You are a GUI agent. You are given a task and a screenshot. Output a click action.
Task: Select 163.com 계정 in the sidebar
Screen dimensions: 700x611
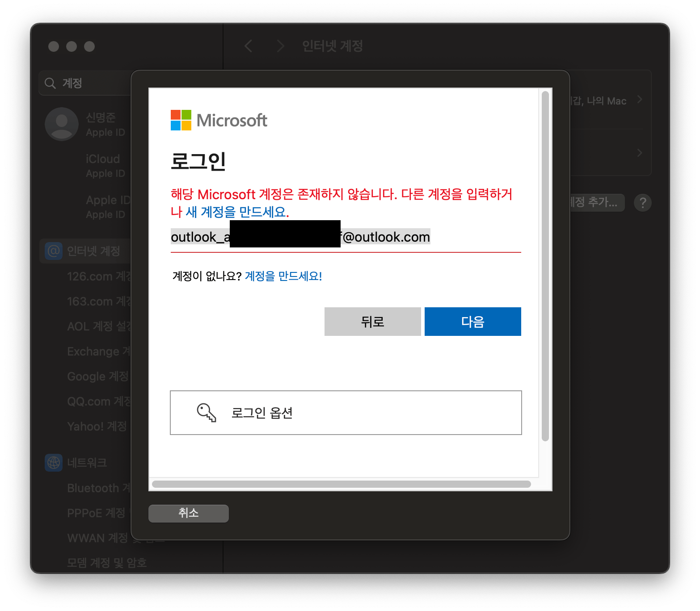tap(99, 301)
